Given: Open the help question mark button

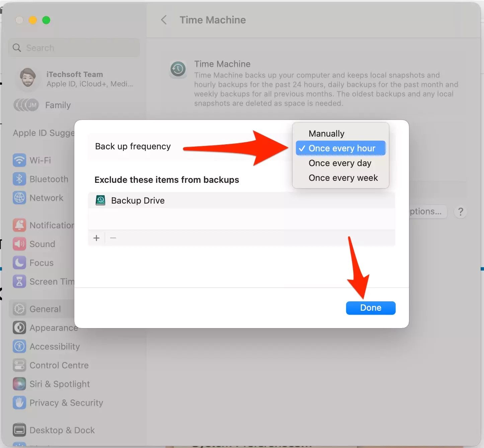Looking at the screenshot, I should pos(461,212).
